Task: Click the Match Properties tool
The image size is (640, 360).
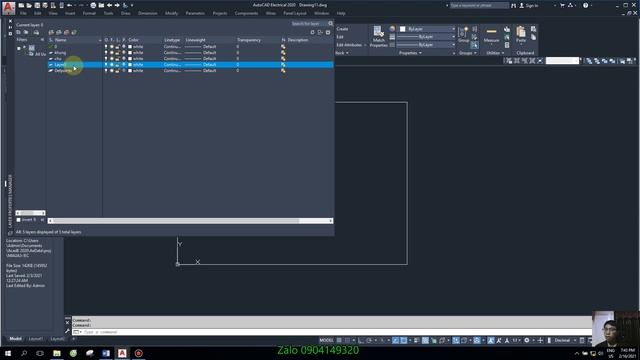Action: (378, 36)
